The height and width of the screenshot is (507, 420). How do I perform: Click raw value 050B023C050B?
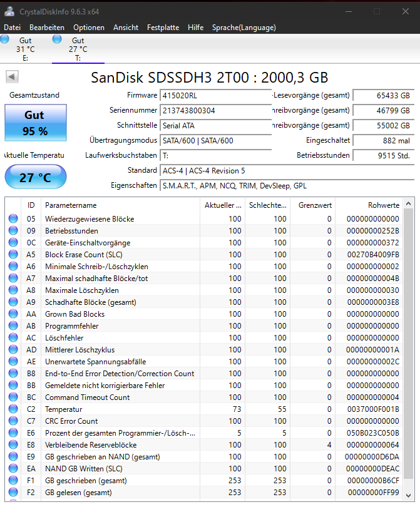point(373,433)
